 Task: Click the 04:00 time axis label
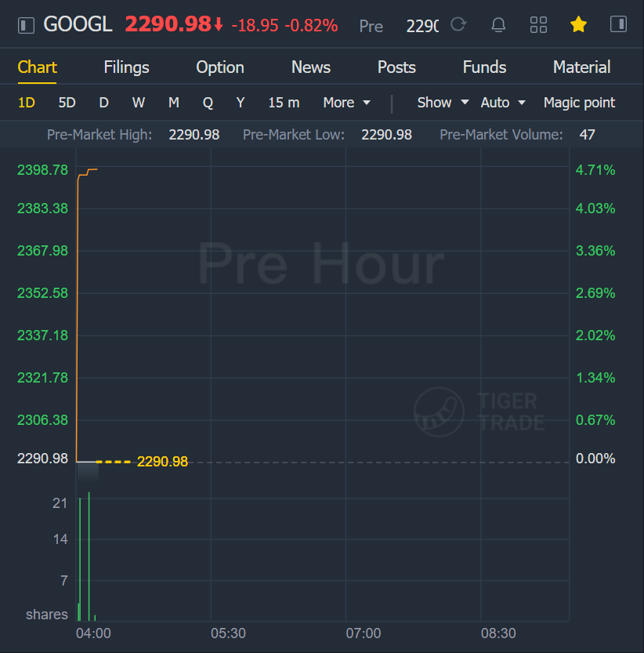click(93, 633)
